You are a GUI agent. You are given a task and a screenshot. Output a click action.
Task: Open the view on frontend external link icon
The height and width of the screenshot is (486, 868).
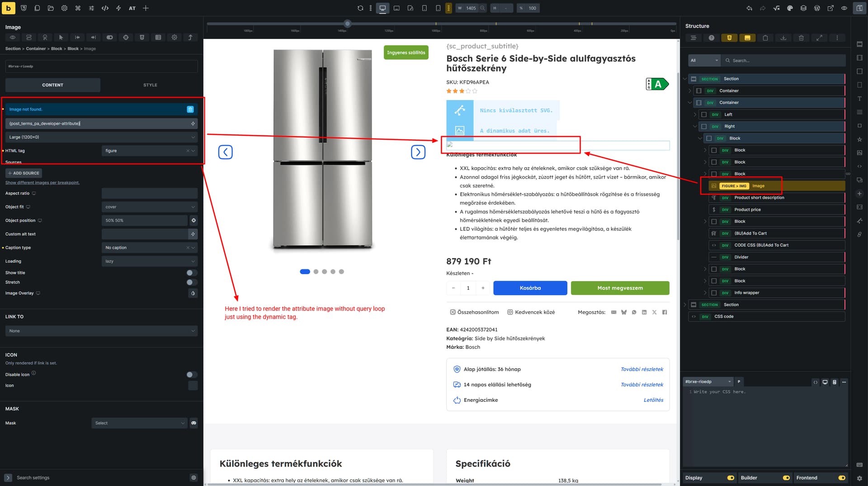point(830,8)
